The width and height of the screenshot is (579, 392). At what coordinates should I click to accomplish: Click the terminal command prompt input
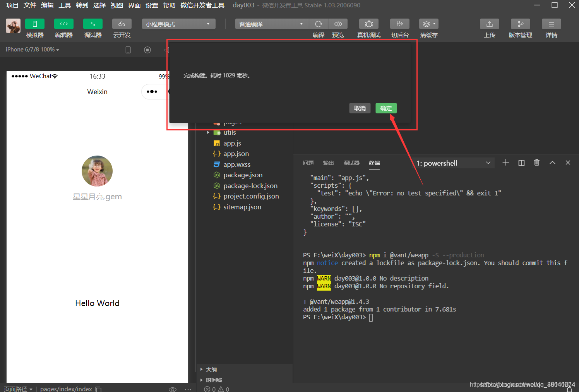pyautogui.click(x=371, y=317)
